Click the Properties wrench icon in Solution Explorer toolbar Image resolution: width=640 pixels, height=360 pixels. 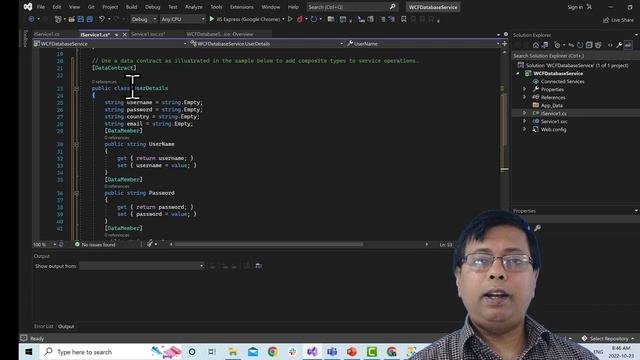619,45
